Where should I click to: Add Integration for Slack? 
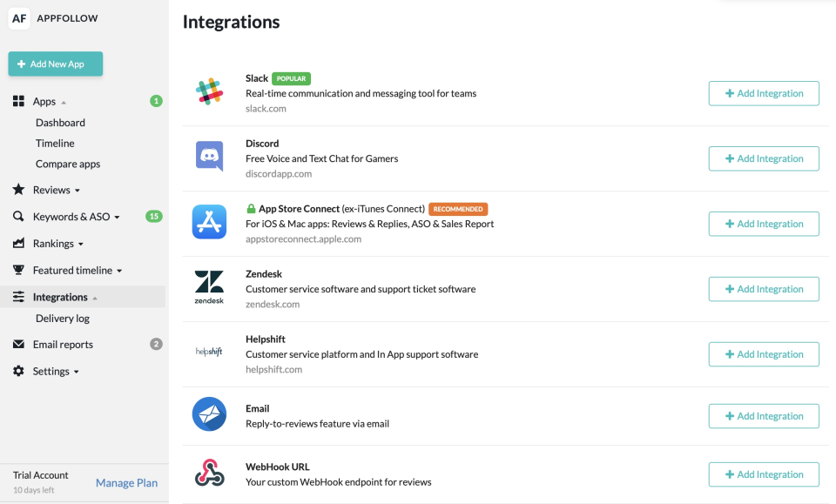coord(764,93)
